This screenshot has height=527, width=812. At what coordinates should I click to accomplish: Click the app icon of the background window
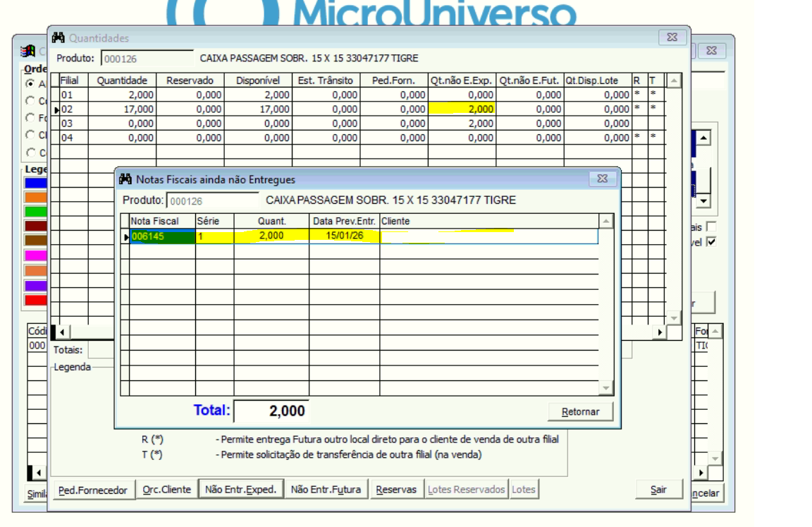(27, 51)
